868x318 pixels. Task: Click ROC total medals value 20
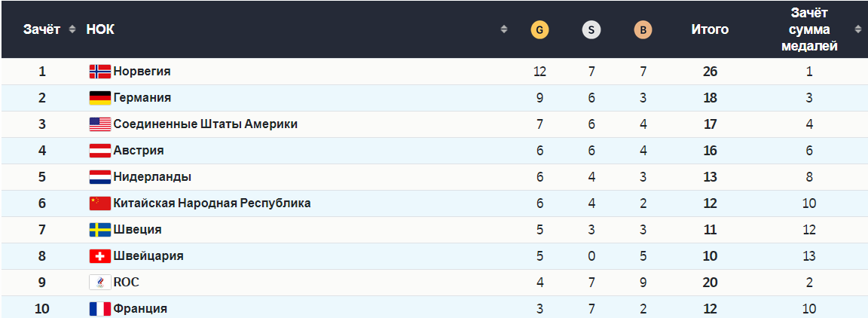tap(710, 283)
